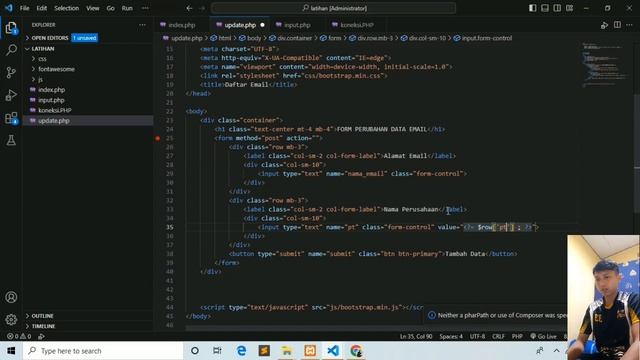The height and width of the screenshot is (360, 640).
Task: Open Chrome from the taskbar
Action: 356,351
